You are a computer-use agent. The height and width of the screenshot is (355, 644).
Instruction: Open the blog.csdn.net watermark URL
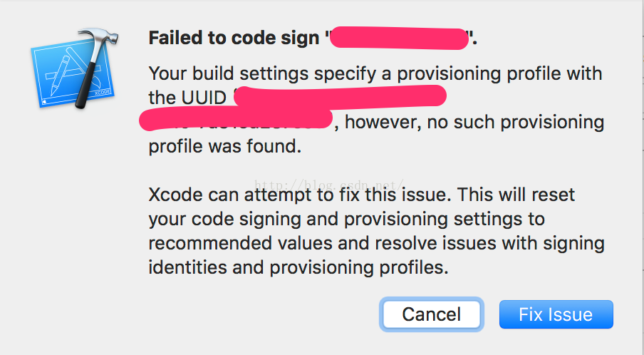point(329,185)
